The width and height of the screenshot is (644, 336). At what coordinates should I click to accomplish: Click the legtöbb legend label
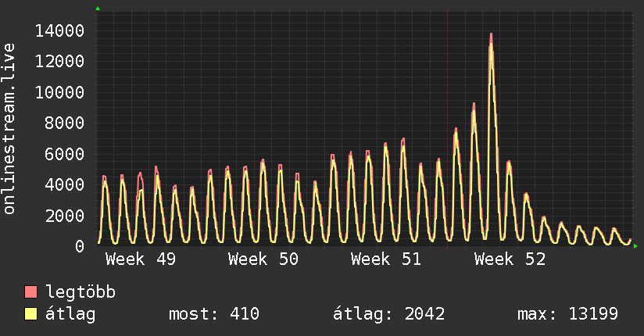coord(80,292)
